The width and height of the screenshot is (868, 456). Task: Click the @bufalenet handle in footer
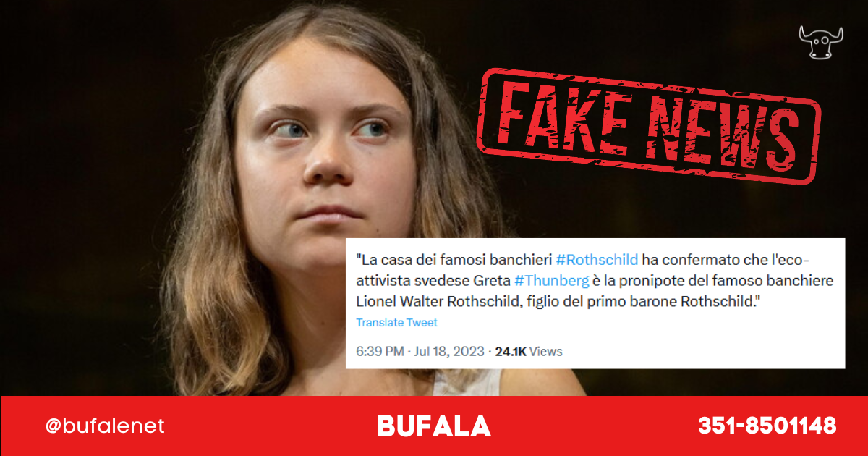pyautogui.click(x=105, y=426)
